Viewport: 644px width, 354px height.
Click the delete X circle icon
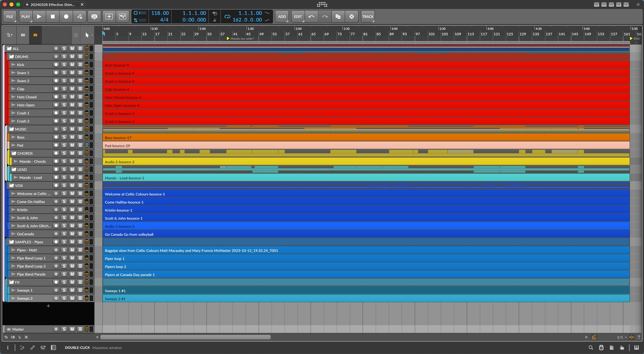pyautogui.click(x=352, y=16)
